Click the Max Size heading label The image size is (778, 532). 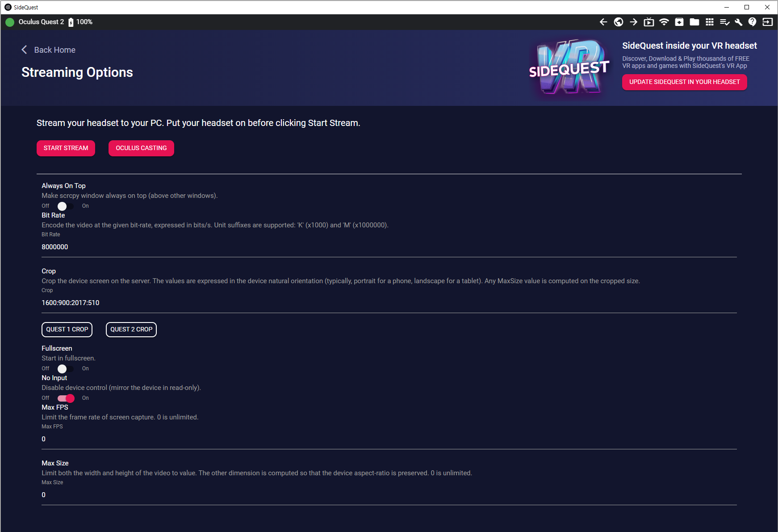point(55,463)
